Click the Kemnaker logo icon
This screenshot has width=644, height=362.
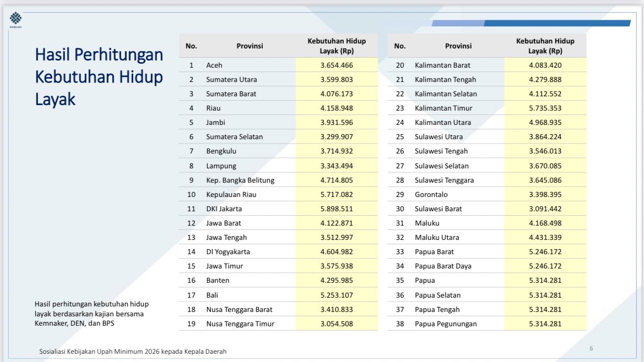15,20
